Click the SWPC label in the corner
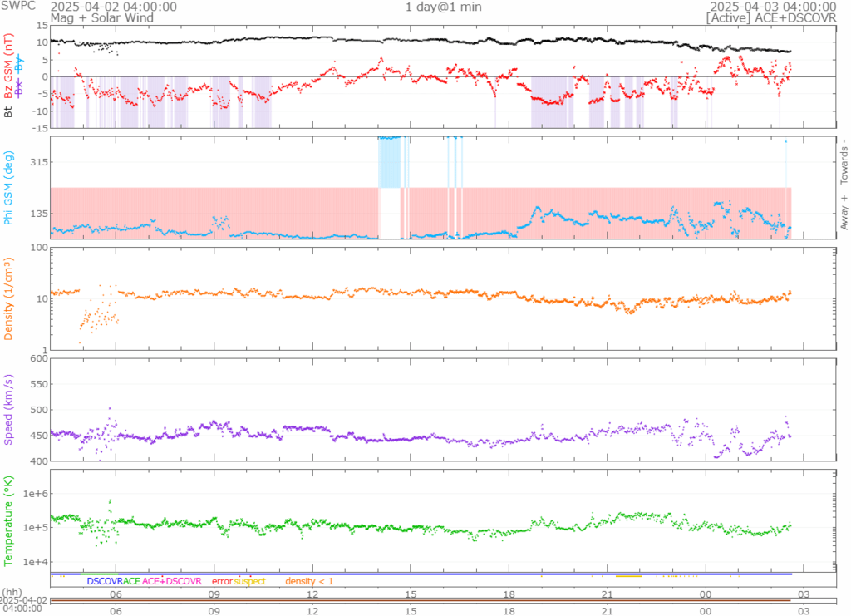This screenshot has height=616, width=851. tap(18, 7)
